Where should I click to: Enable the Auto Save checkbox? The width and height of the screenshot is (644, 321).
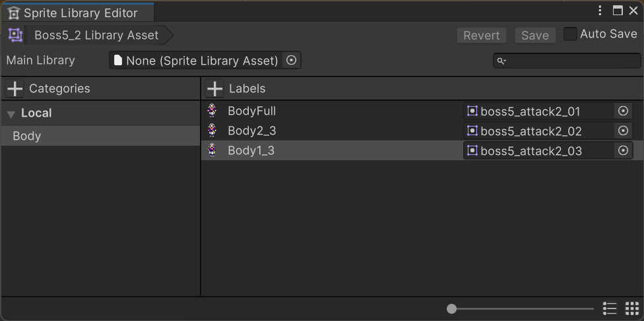point(570,34)
